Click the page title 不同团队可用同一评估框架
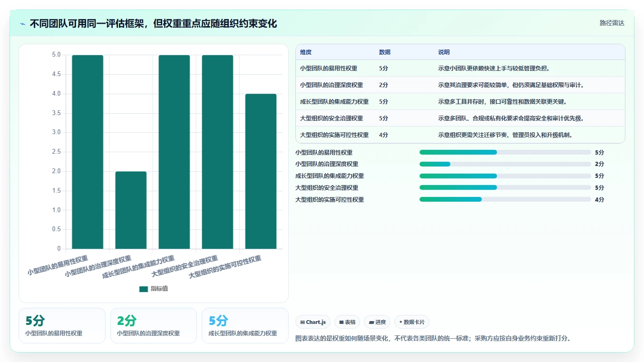 click(153, 23)
